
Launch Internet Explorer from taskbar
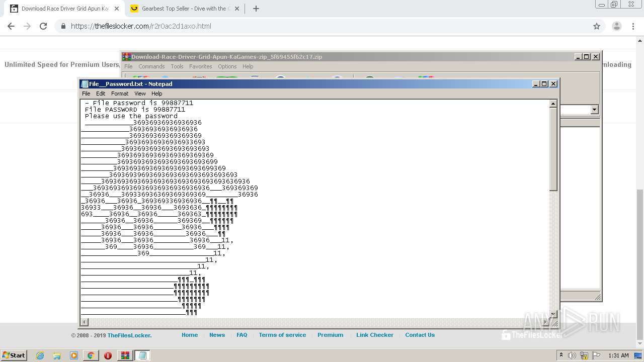(40, 355)
